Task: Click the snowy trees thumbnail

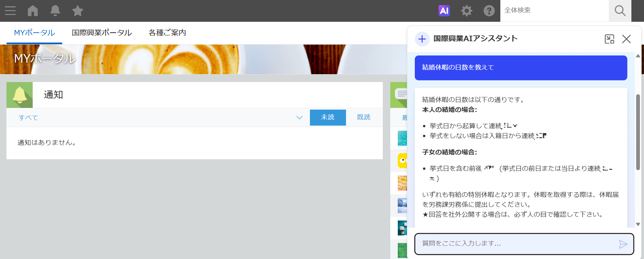Action: point(403,206)
